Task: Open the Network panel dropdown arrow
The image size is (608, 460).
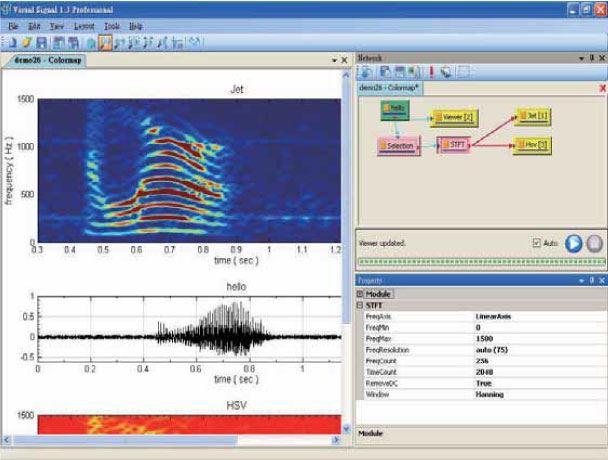Action: [580, 59]
